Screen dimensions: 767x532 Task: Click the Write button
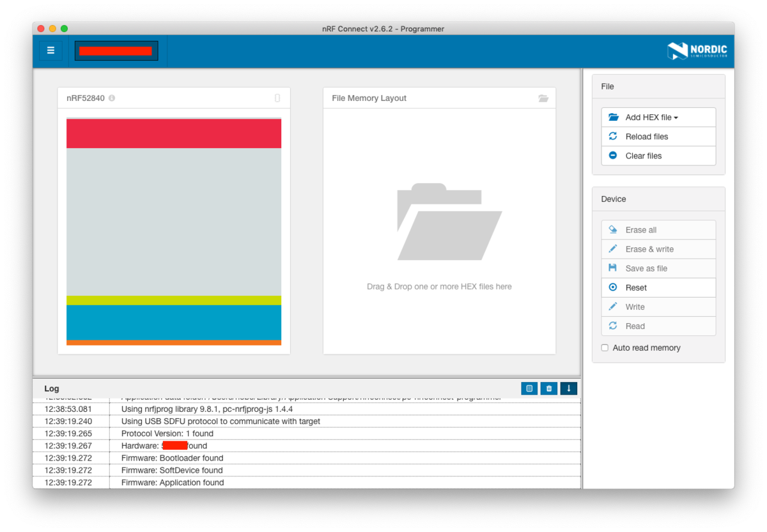pyautogui.click(x=658, y=307)
